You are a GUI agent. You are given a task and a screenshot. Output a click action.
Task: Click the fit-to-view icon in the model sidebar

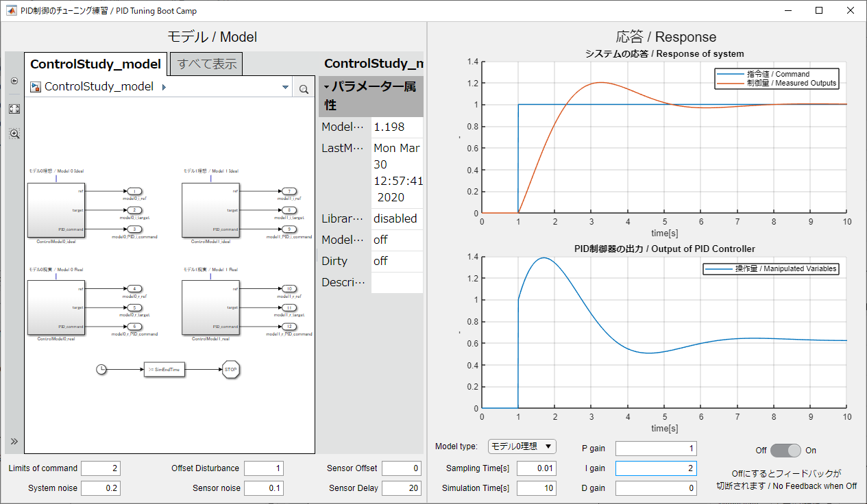coord(14,109)
